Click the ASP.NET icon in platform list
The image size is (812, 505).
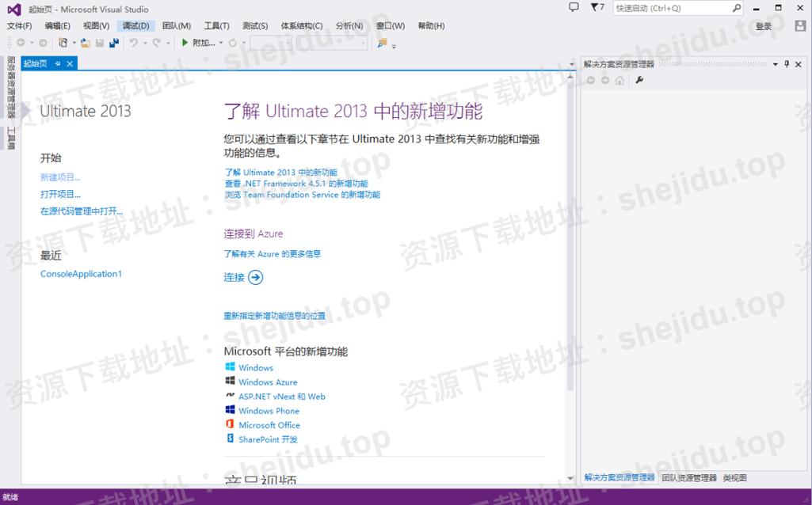[230, 395]
